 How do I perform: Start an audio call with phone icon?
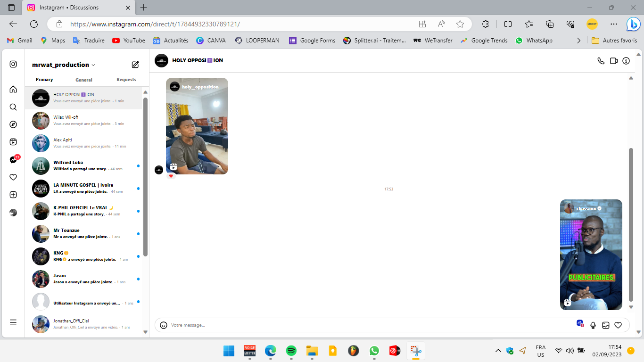click(x=601, y=61)
